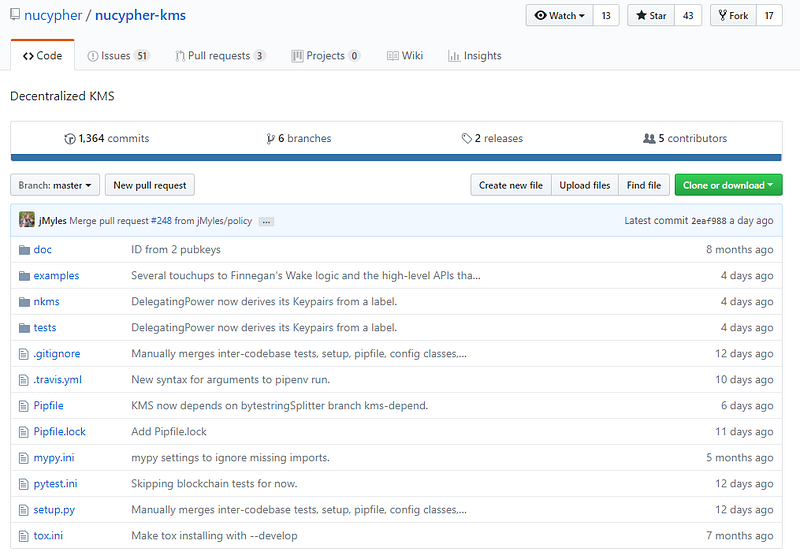Open the nucypher-kms repository link

tap(140, 15)
